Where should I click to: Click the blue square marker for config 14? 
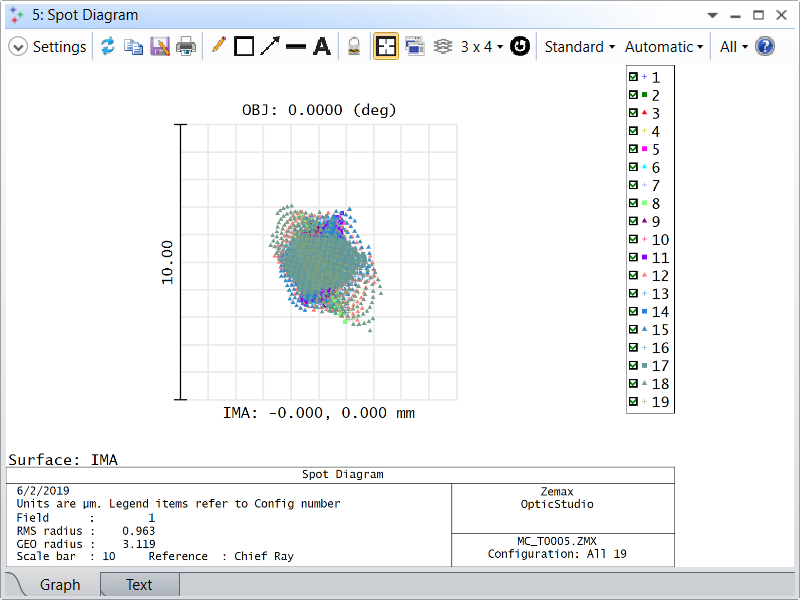(644, 311)
